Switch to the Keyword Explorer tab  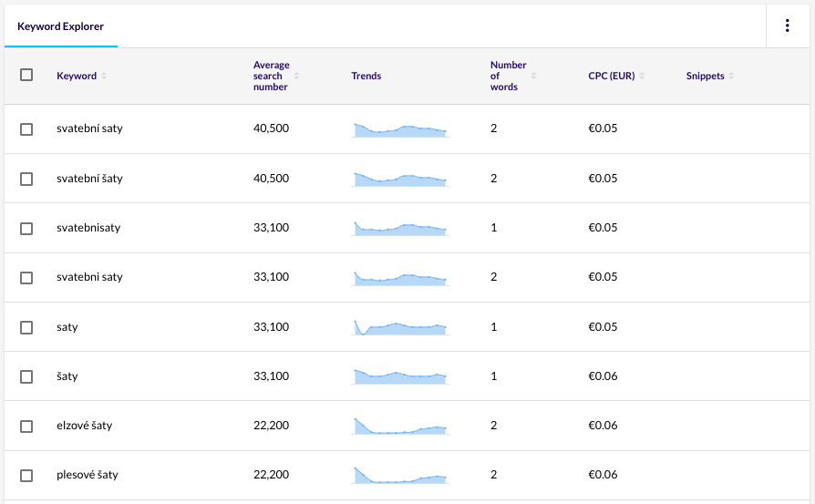pos(61,26)
